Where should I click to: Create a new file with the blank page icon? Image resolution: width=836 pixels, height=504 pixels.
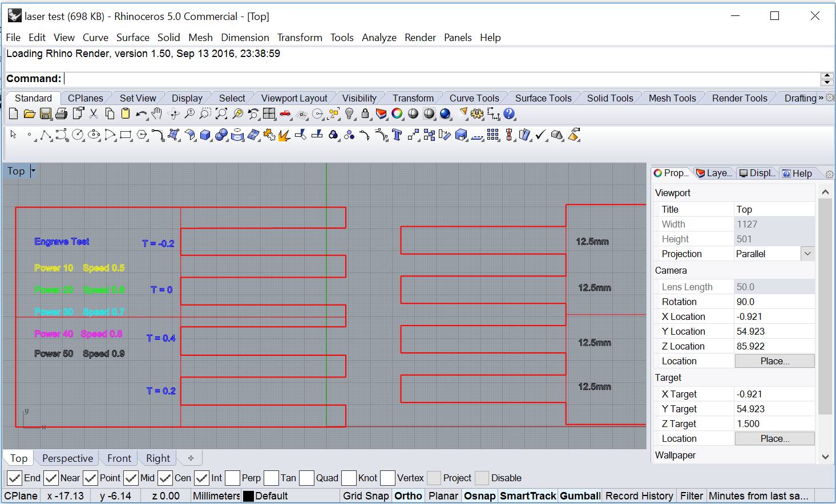[14, 113]
